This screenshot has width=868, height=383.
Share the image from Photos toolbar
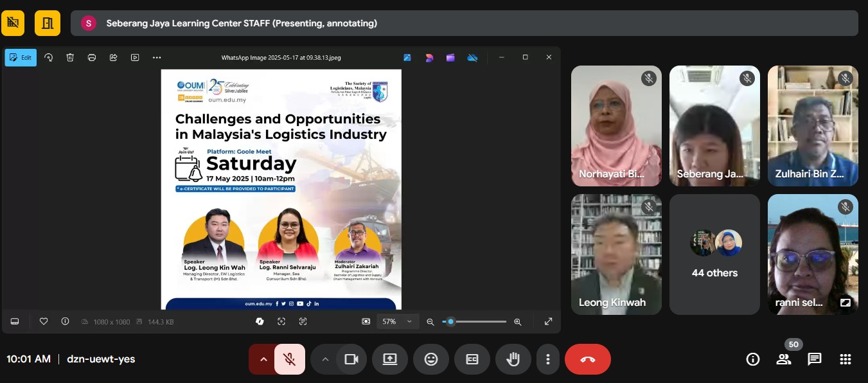(x=114, y=57)
